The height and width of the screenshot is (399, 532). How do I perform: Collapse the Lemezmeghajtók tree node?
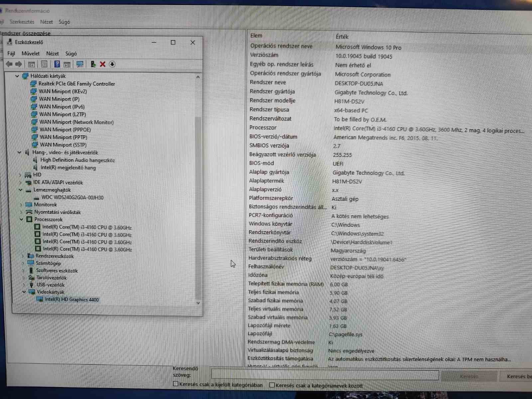click(20, 190)
